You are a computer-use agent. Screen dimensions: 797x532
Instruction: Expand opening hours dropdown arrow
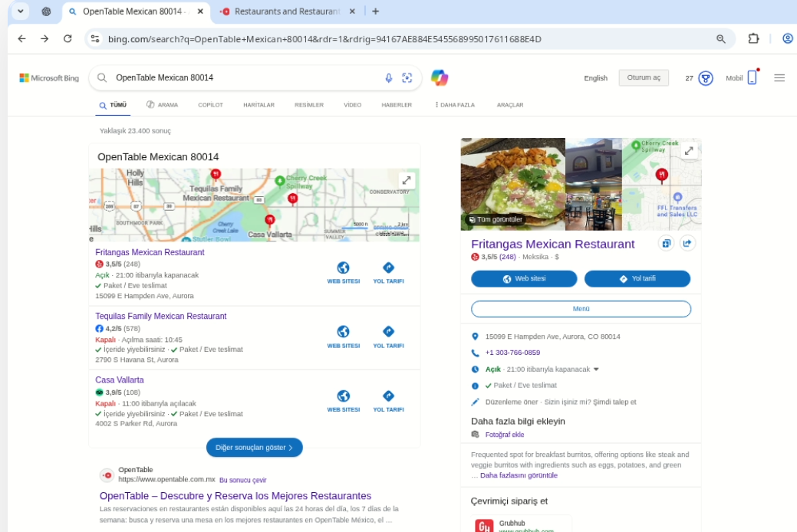click(596, 369)
